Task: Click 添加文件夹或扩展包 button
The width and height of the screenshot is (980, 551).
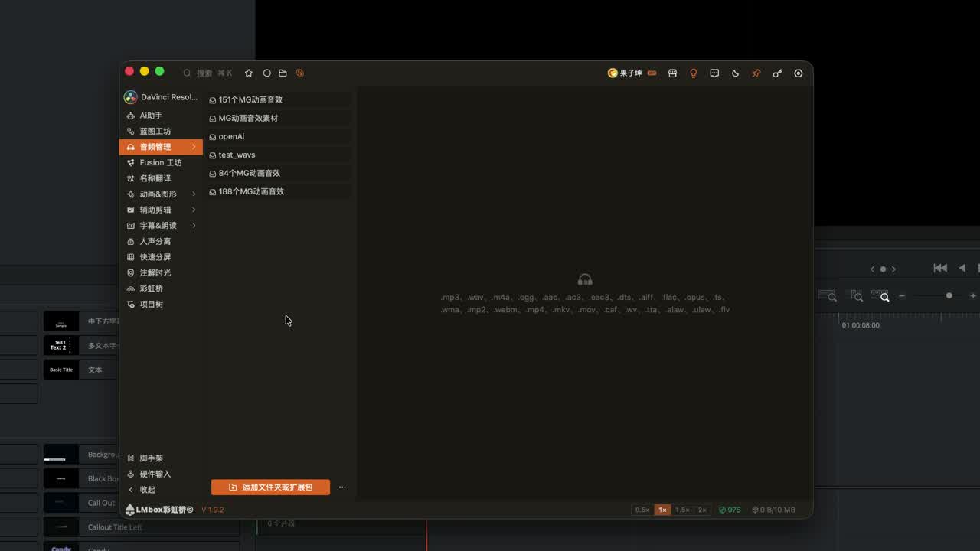Action: click(270, 487)
